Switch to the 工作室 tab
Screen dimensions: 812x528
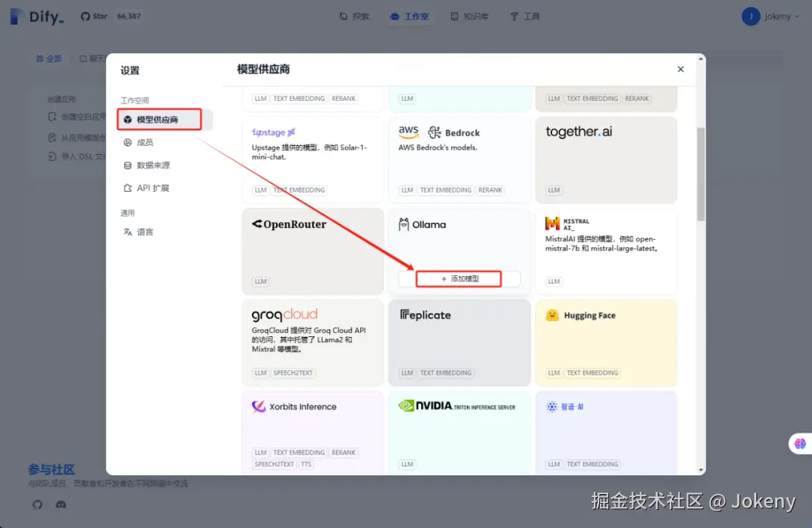pyautogui.click(x=410, y=17)
